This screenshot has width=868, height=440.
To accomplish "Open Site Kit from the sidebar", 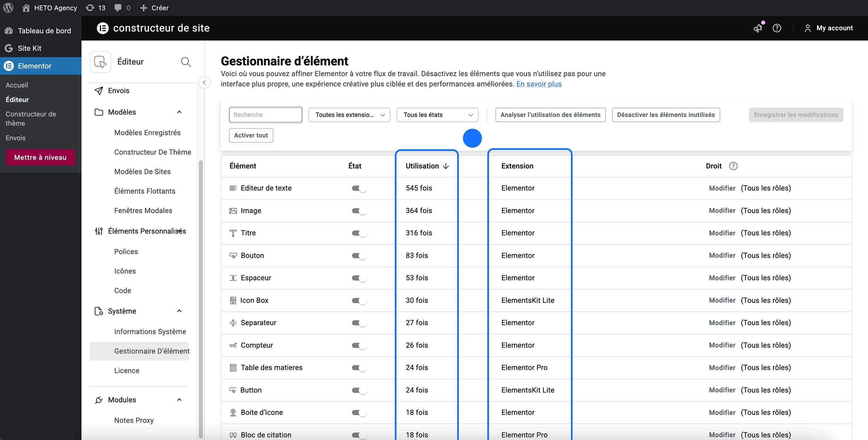I will click(x=29, y=48).
